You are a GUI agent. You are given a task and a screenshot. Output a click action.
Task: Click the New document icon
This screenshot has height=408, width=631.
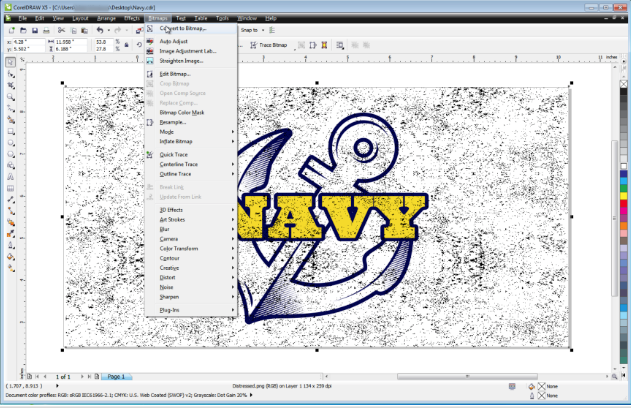click(12, 30)
